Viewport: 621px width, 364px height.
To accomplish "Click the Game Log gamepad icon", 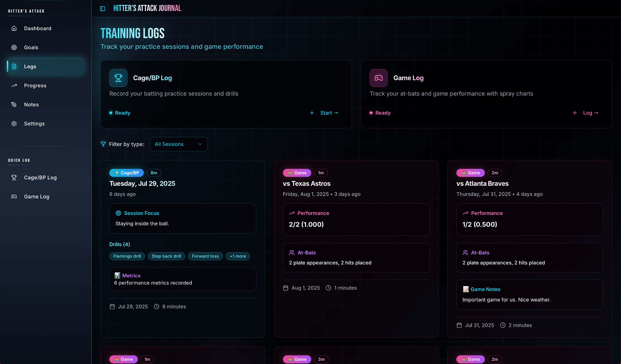I will pyautogui.click(x=378, y=78).
